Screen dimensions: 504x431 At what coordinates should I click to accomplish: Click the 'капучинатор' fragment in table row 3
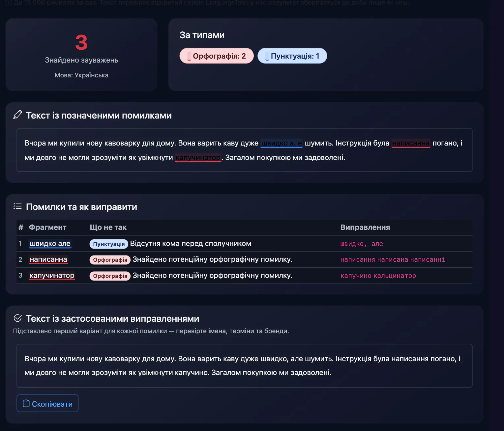pyautogui.click(x=52, y=276)
